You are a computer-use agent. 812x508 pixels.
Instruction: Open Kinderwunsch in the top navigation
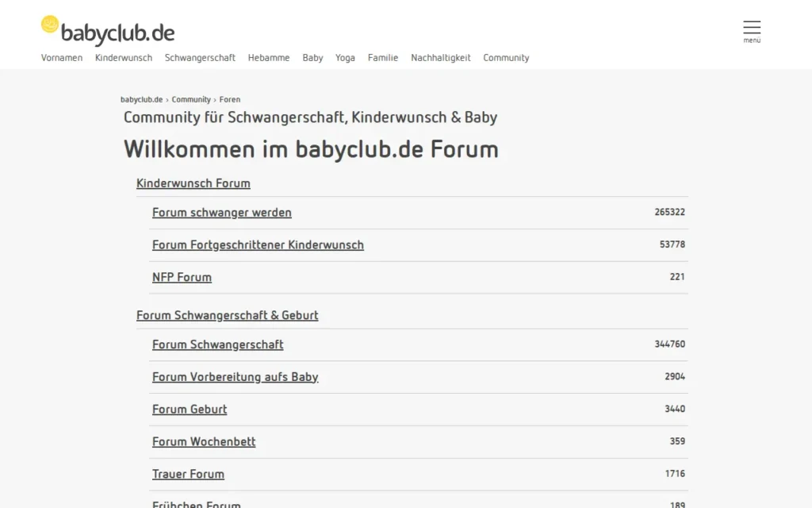123,57
